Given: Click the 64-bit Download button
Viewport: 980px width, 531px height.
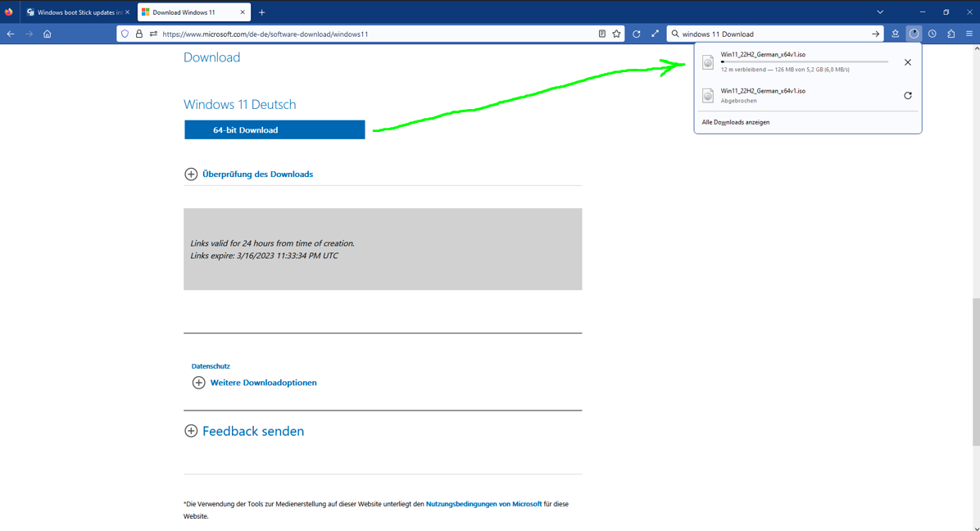Looking at the screenshot, I should pos(274,130).
